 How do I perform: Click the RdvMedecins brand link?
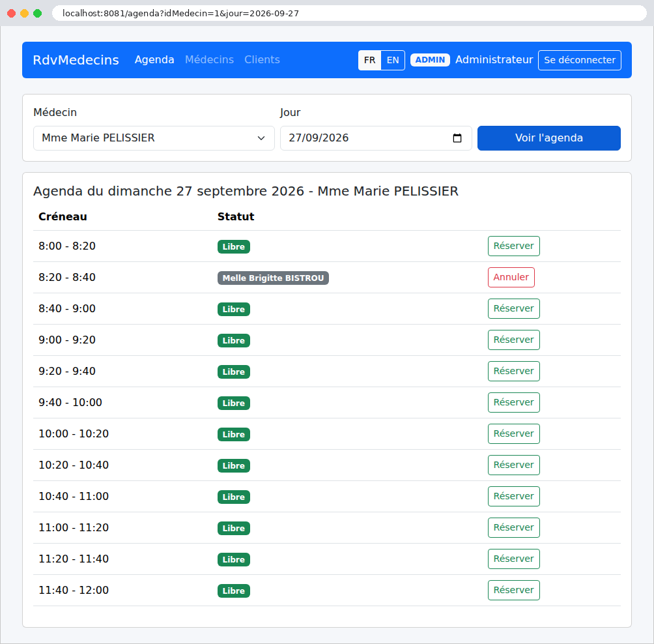[x=76, y=60]
